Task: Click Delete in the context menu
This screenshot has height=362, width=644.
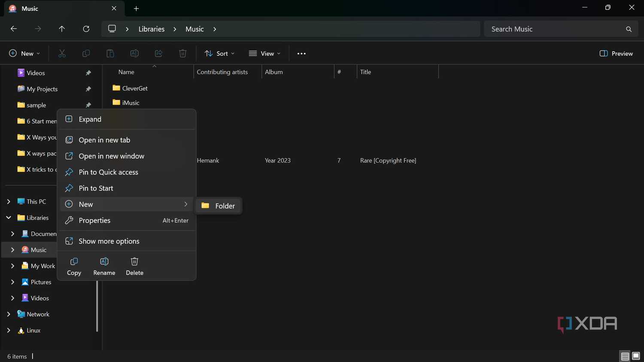Action: [134, 266]
